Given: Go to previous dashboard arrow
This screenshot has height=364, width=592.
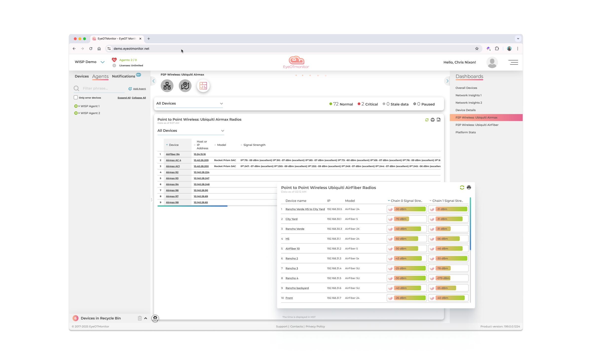Looking at the screenshot, I should [x=153, y=81].
